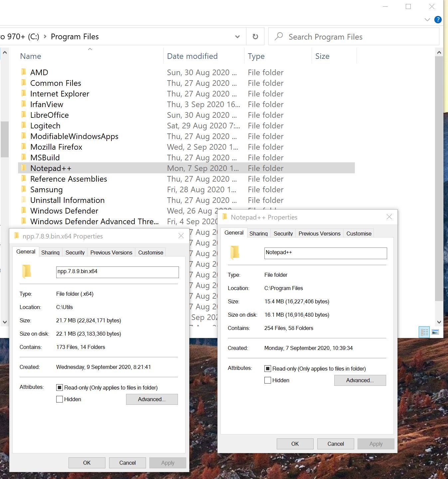
Task: Open Previous Versions tab in npp.7.8.9.bin.x64 Properties
Action: coord(111,252)
